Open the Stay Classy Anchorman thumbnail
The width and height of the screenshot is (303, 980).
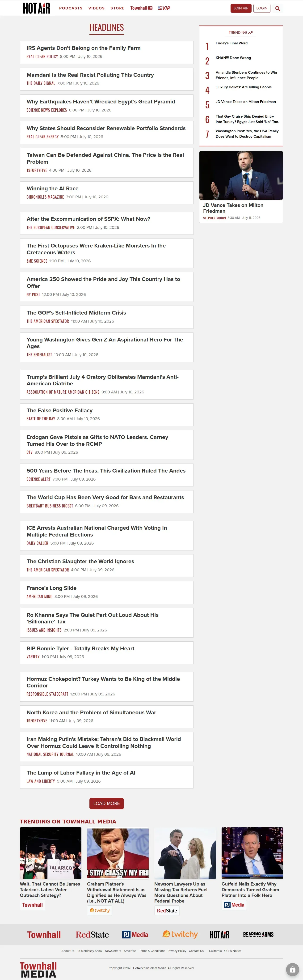pyautogui.click(x=118, y=853)
